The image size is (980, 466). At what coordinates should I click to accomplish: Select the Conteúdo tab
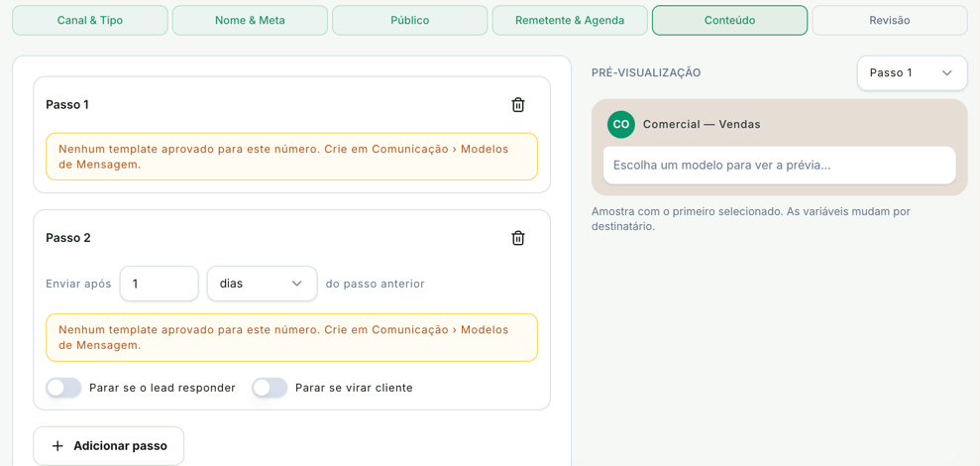pos(730,20)
